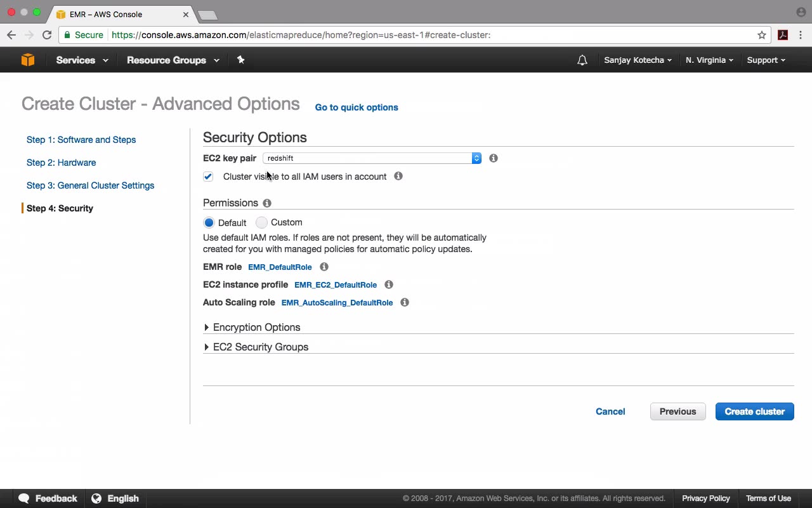This screenshot has height=508, width=812.
Task: Click info icon next to EMR_AutoScaling_DefaultRole
Action: 405,302
